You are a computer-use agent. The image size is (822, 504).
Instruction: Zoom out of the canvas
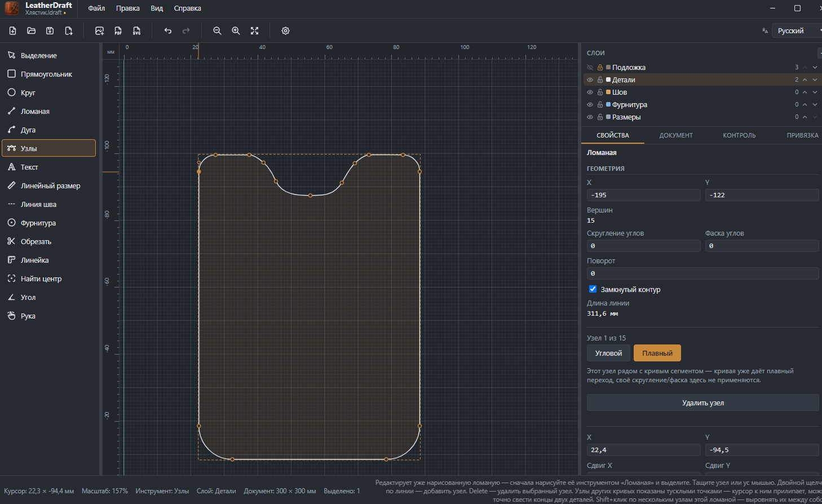[x=217, y=31]
